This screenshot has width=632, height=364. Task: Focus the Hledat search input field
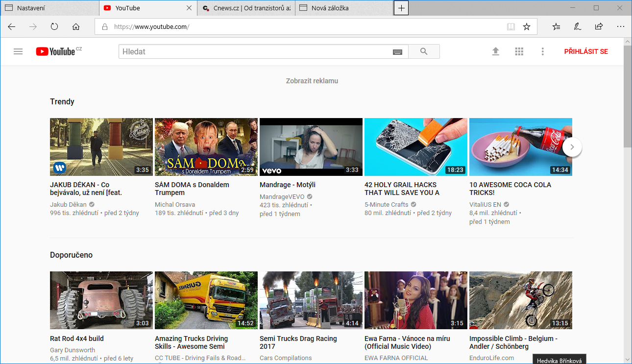(x=255, y=51)
